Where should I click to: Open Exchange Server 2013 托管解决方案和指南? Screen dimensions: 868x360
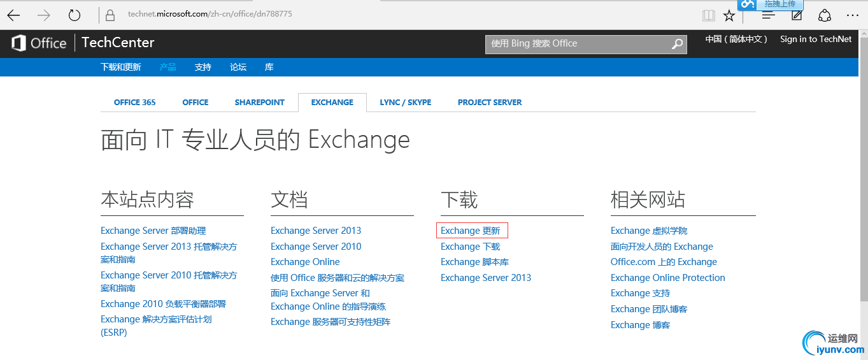[x=169, y=253]
